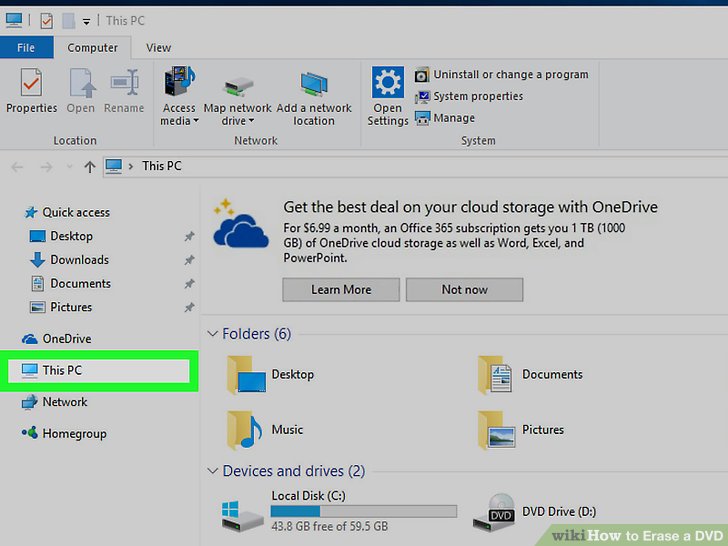Open Access media ribbon button
Screen dimensions: 728x546
[x=179, y=96]
